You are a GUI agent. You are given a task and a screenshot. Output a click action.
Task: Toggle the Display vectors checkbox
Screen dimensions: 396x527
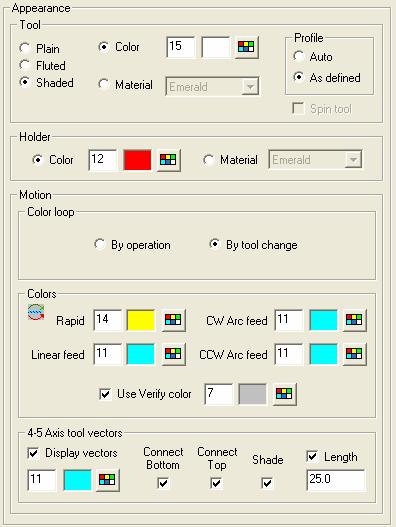point(33,453)
